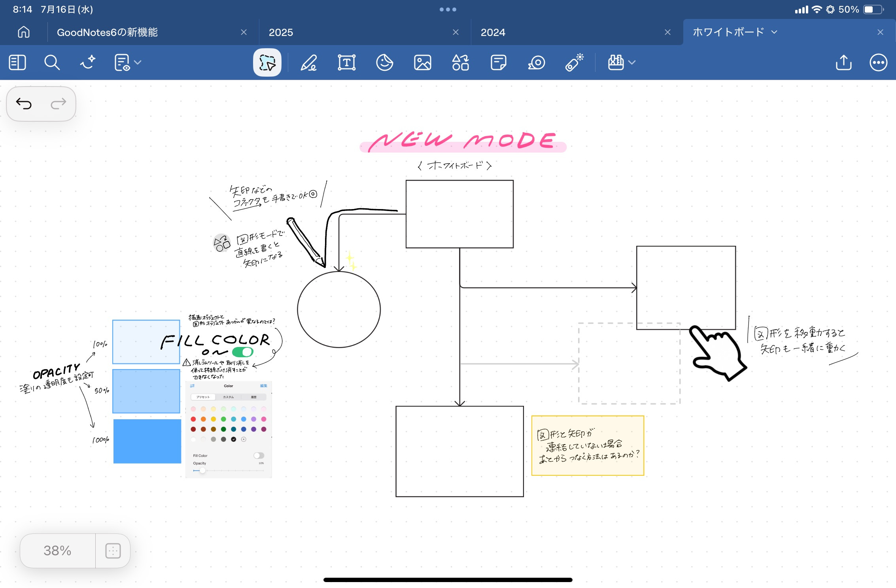Switch to the 2025 tab

tap(281, 32)
